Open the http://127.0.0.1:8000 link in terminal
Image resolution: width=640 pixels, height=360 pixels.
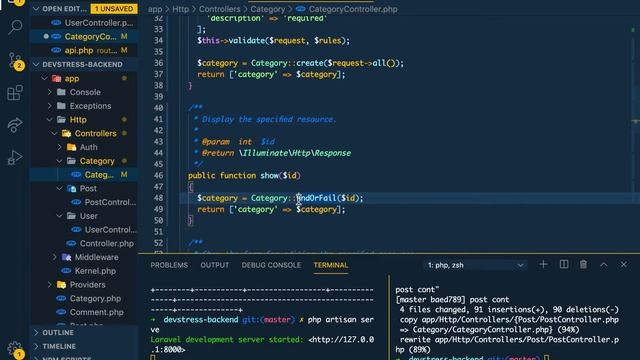[262, 344]
